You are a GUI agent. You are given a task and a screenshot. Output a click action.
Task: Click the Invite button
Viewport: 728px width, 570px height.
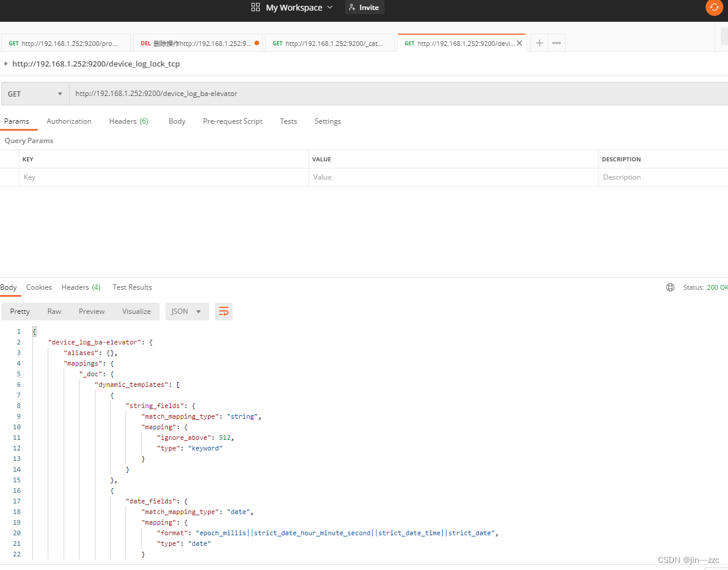click(364, 8)
